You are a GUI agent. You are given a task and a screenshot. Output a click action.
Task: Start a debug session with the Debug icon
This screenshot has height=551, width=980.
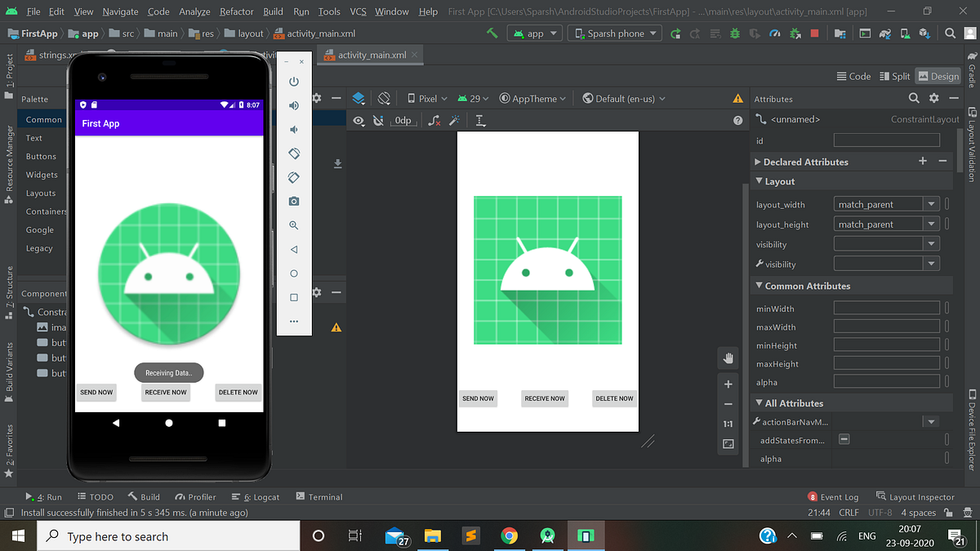tap(735, 33)
